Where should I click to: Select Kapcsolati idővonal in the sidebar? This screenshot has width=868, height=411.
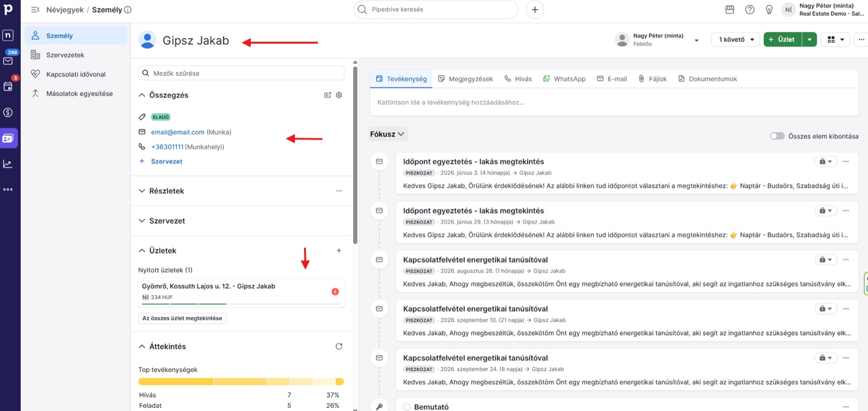pos(76,74)
